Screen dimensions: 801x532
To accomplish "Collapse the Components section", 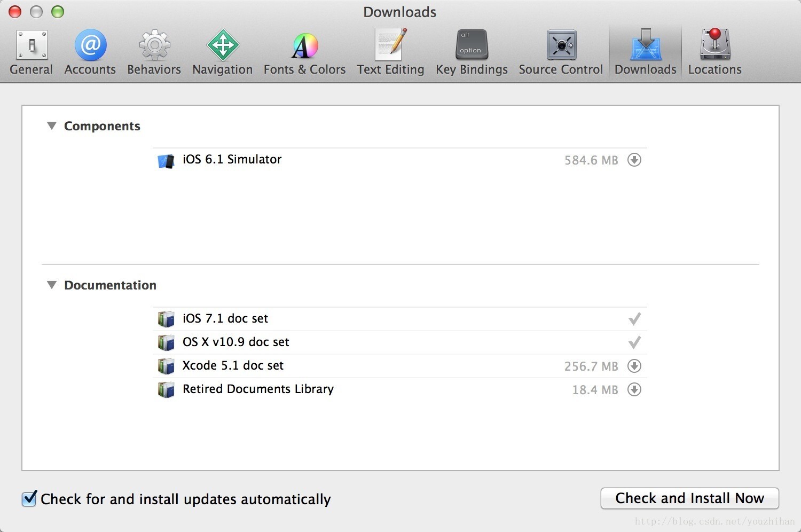I will (52, 126).
